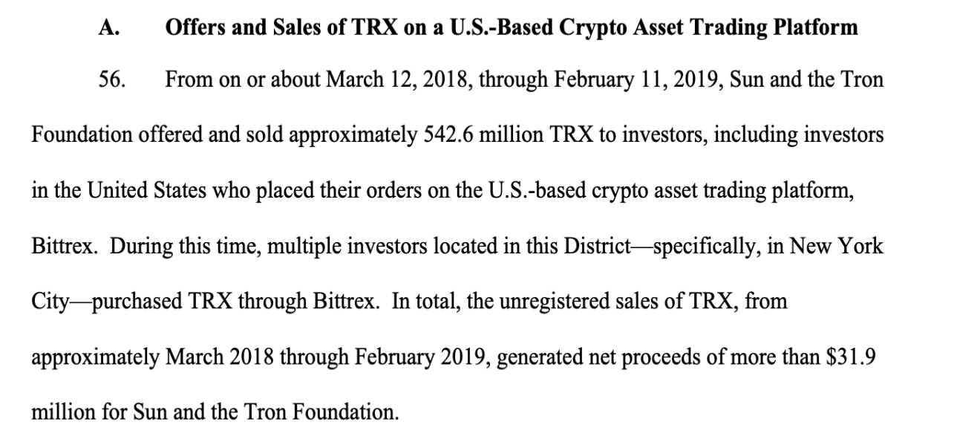Click the paragraph number "56."
The height and width of the screenshot is (442, 980).
111,80
